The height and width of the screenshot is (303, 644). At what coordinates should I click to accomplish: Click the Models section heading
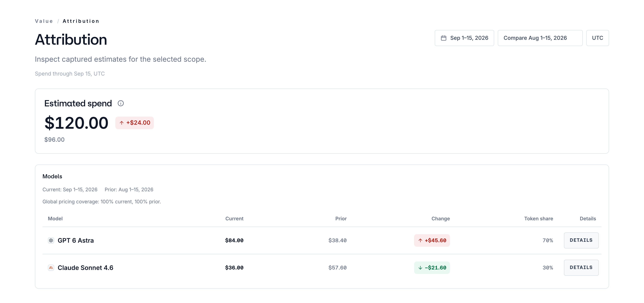click(x=52, y=176)
